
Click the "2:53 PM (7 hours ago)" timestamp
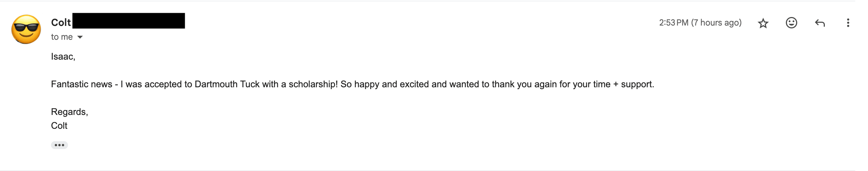tap(700, 23)
